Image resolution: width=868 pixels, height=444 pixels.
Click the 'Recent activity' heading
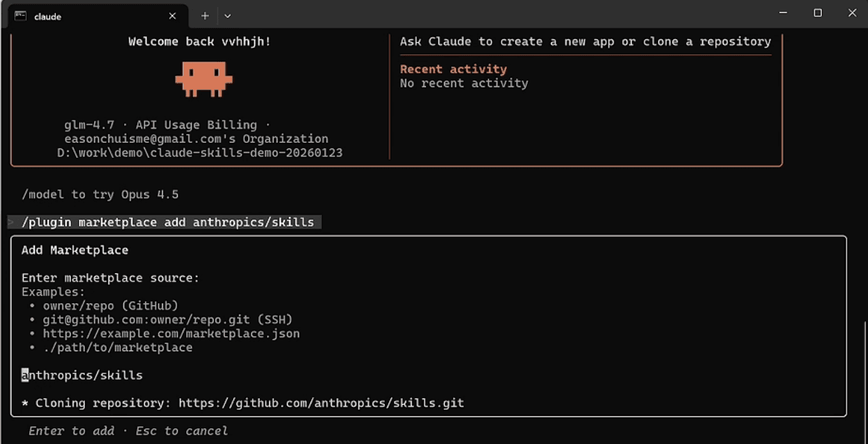[453, 69]
